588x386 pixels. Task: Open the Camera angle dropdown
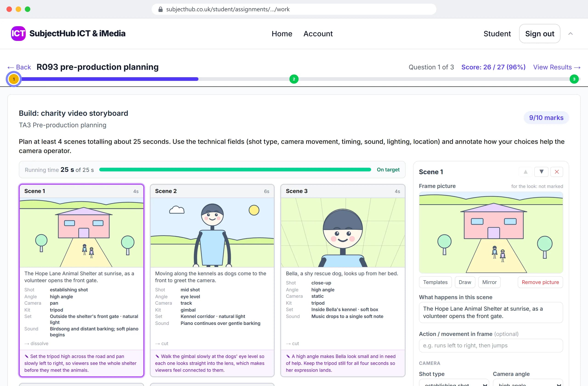(x=528, y=383)
